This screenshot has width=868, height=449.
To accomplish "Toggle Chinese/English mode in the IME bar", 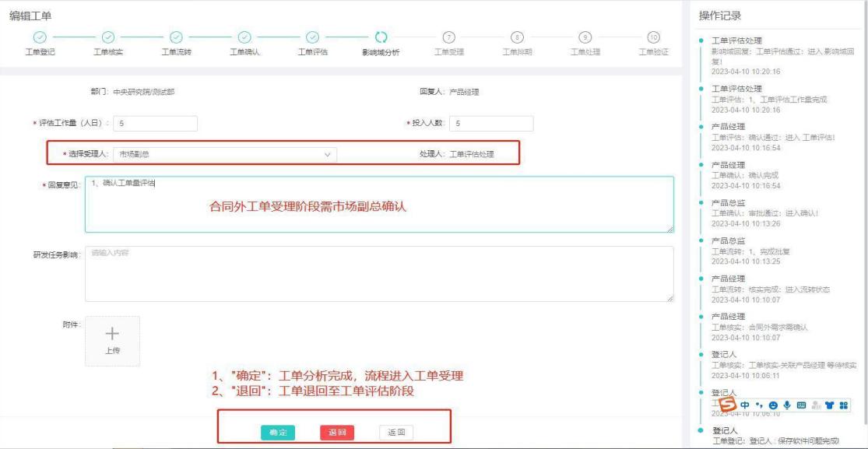I will click(745, 405).
